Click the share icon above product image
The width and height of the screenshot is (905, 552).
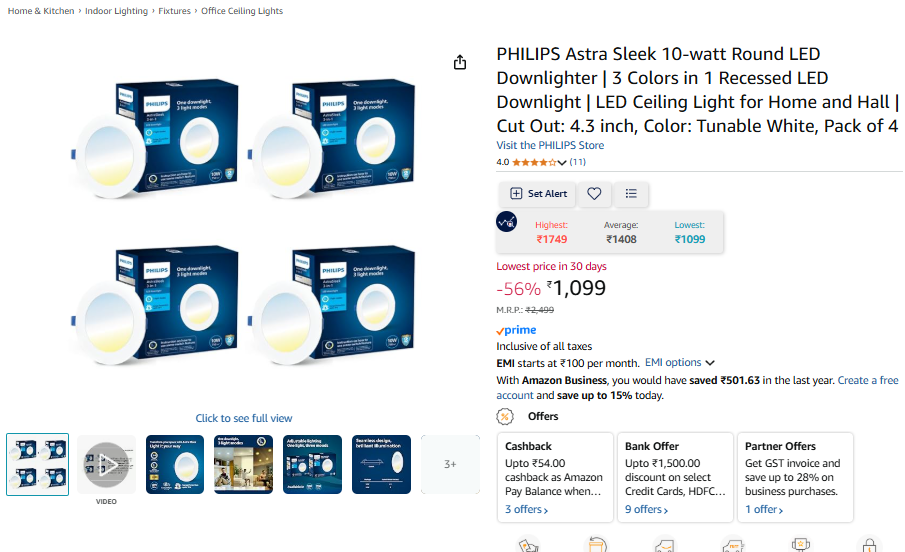459,62
